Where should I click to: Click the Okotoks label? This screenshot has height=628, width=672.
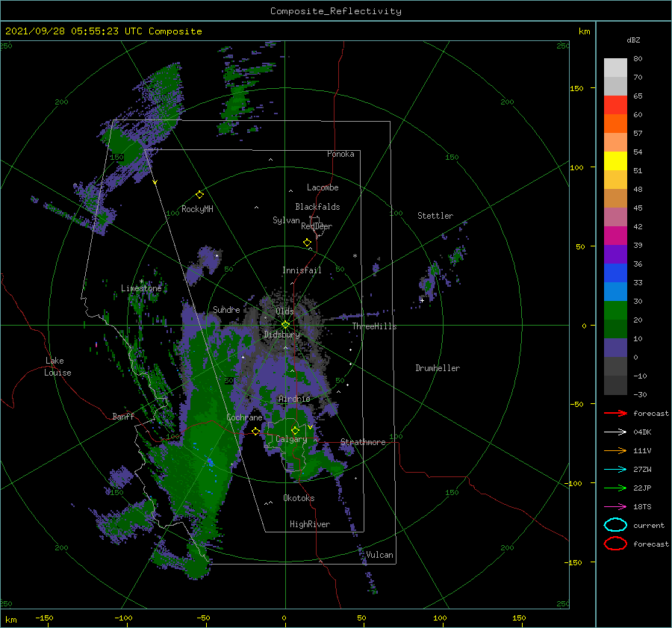click(x=299, y=498)
